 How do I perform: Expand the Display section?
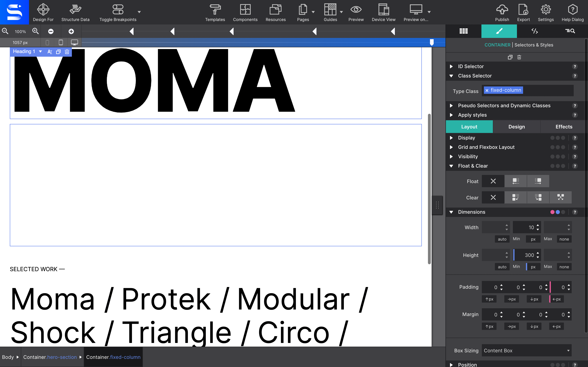(x=451, y=137)
